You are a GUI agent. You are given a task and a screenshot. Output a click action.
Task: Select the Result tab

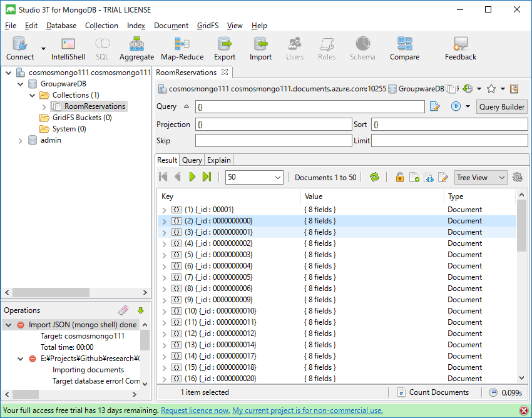tap(167, 160)
